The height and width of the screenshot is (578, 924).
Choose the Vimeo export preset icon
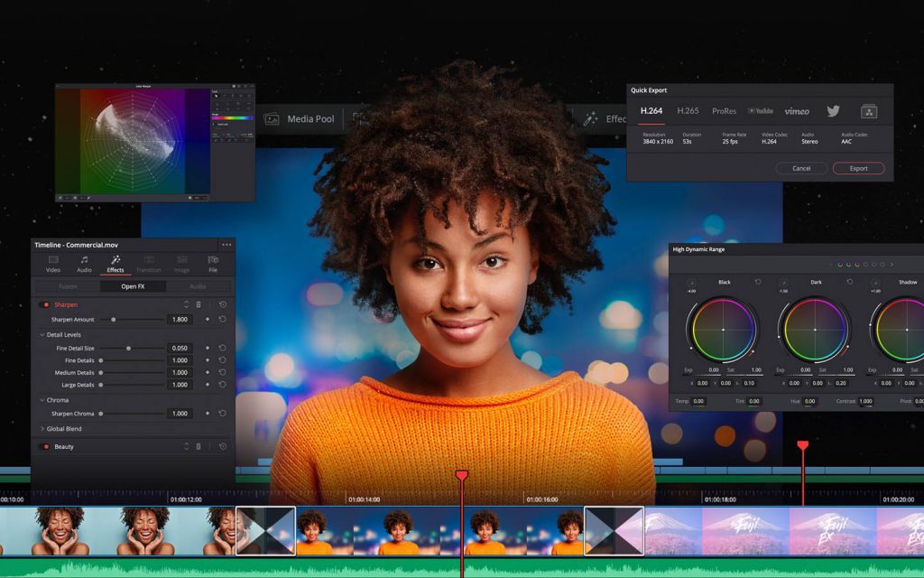pyautogui.click(x=797, y=111)
